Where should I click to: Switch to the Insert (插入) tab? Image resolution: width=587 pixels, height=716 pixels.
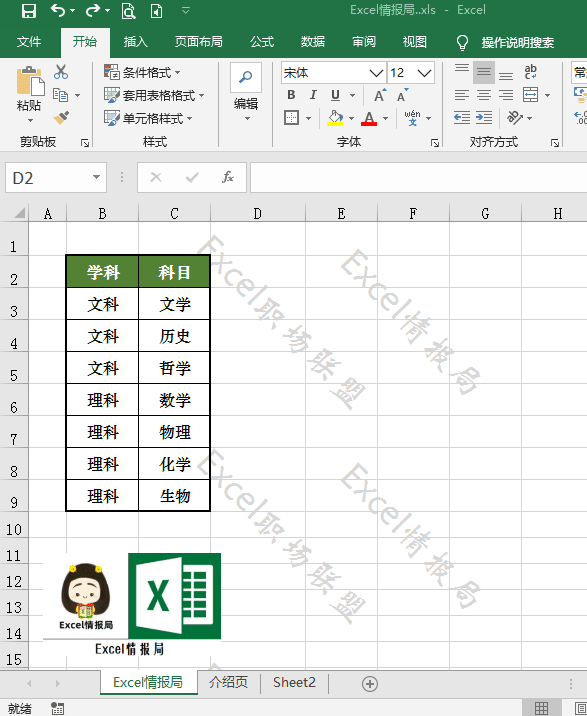[136, 42]
